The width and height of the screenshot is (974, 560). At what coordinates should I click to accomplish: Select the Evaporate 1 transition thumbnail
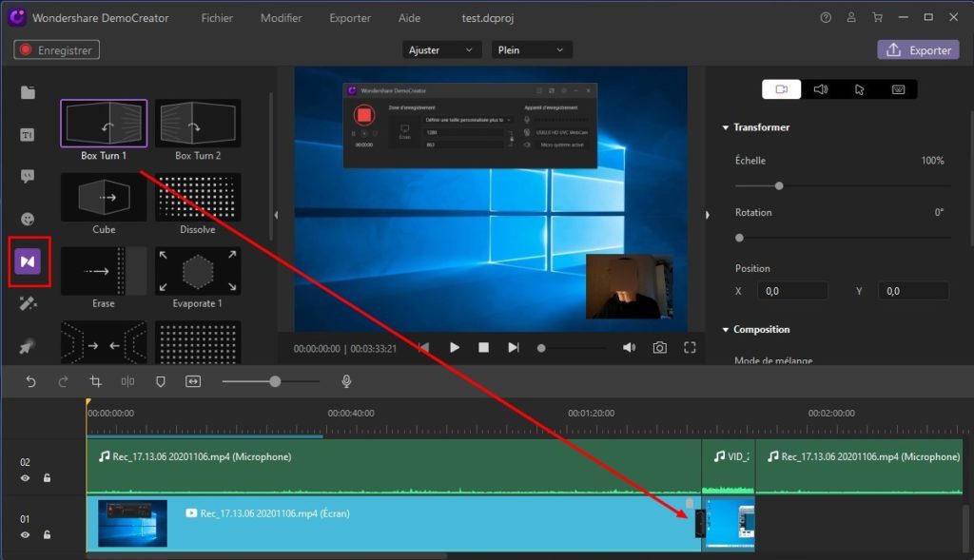[x=198, y=271]
